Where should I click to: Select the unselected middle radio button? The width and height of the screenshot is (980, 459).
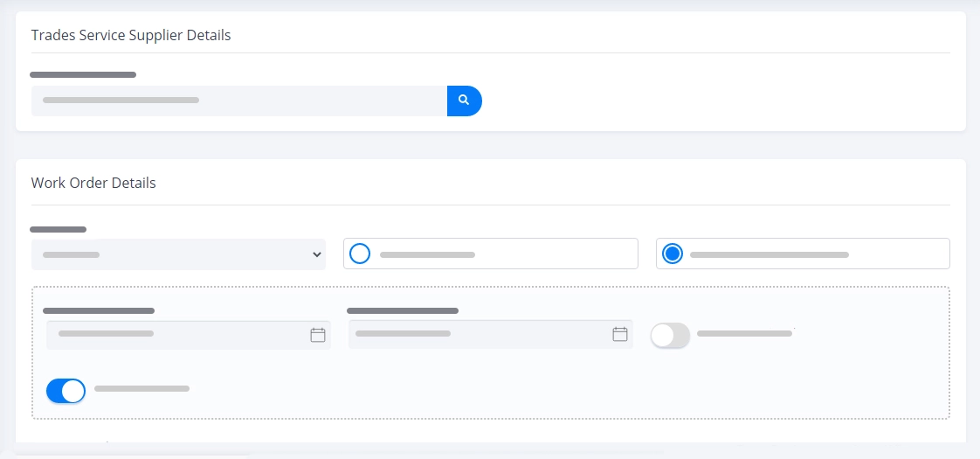[360, 254]
